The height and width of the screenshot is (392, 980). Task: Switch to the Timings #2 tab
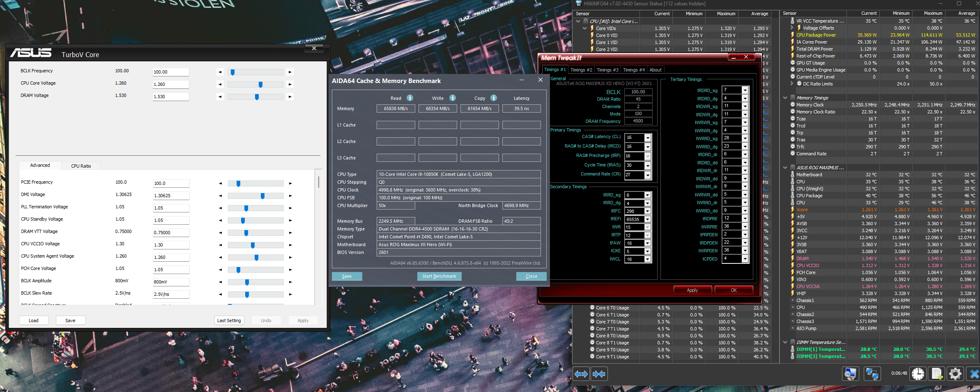pyautogui.click(x=581, y=70)
